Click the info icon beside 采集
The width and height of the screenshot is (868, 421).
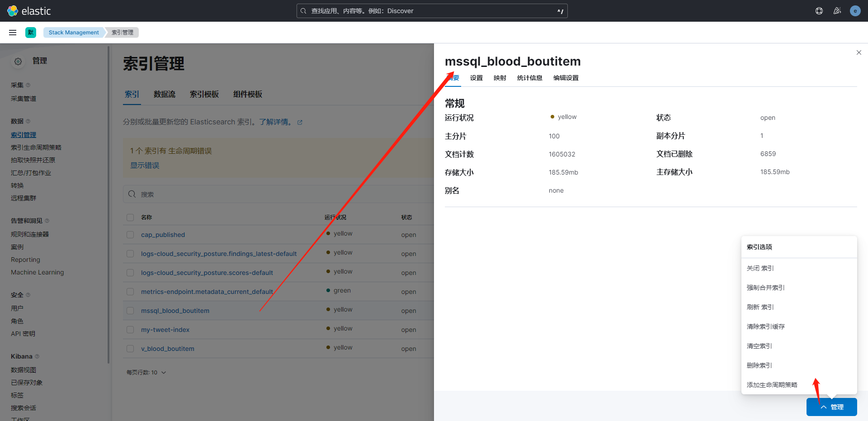pyautogui.click(x=28, y=85)
